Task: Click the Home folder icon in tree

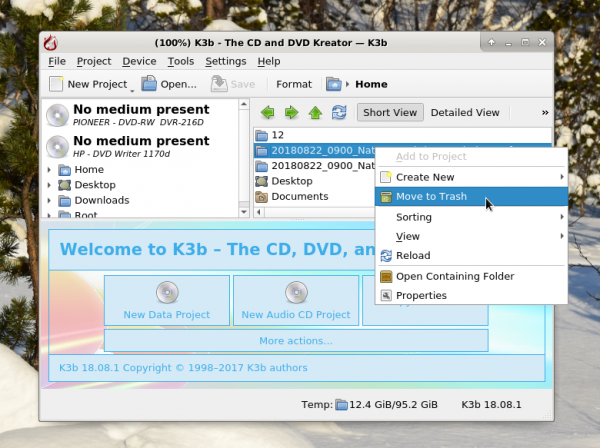Action: tap(64, 170)
